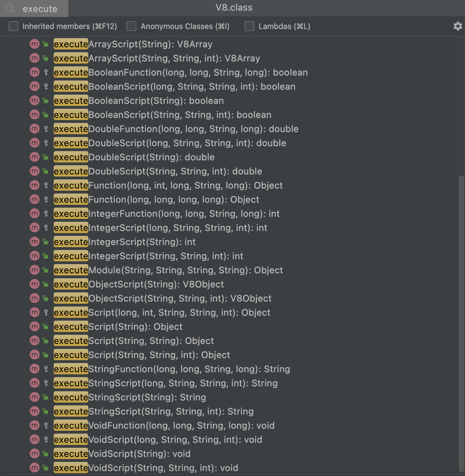Enable the Inherited members checkbox

pyautogui.click(x=13, y=26)
